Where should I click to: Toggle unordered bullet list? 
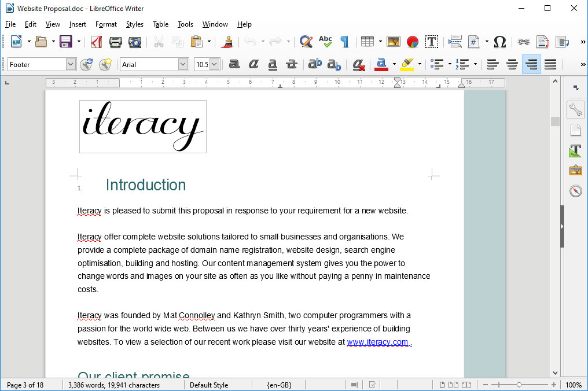click(x=437, y=64)
